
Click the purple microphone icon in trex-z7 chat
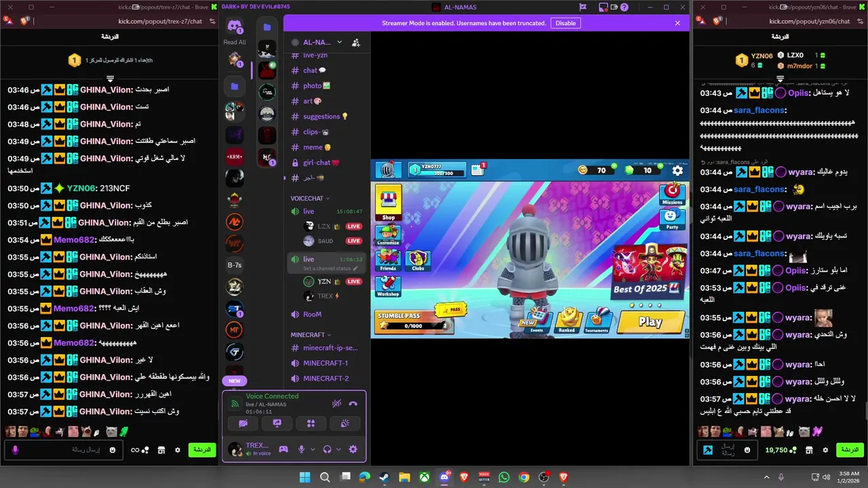click(x=15, y=449)
